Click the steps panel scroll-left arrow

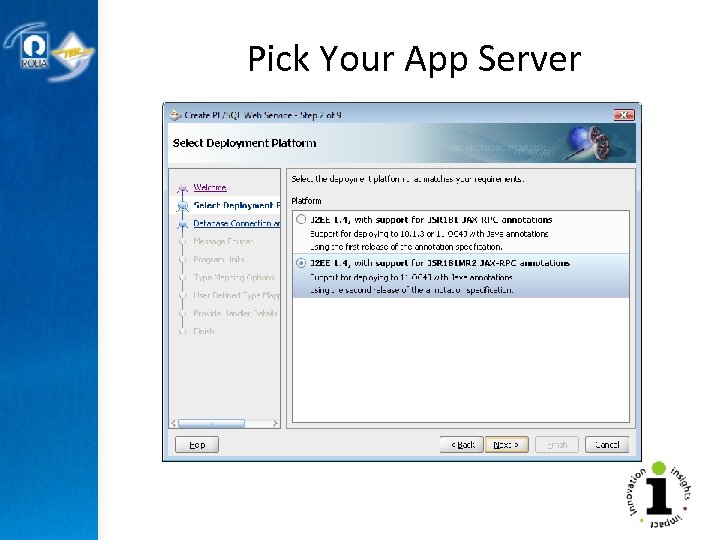coord(174,423)
